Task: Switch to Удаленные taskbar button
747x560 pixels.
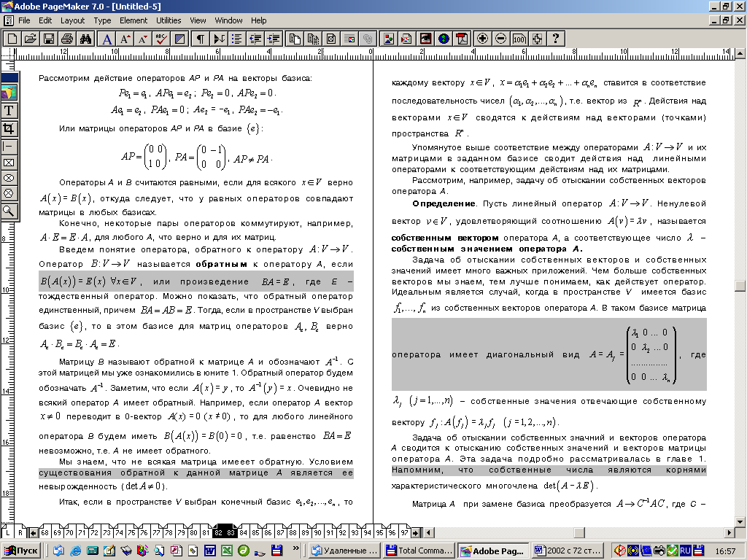Action: tap(345, 551)
